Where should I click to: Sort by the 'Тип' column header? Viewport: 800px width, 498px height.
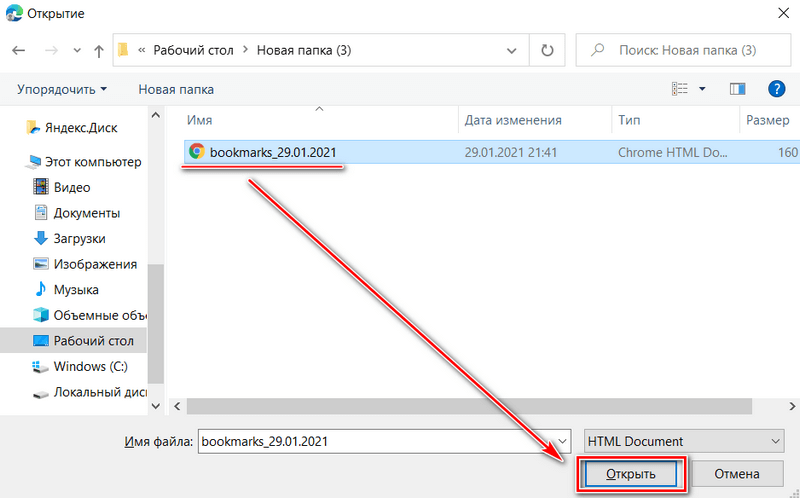(629, 120)
